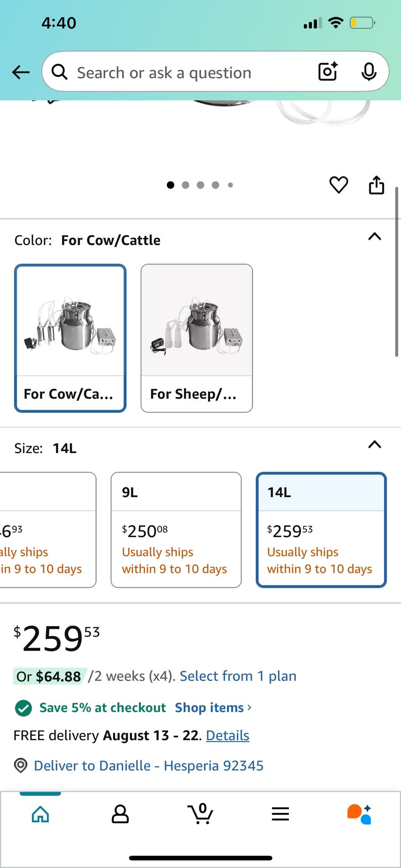The width and height of the screenshot is (401, 868).
Task: Open Deliver to Danielle address selector
Action: coord(148,766)
